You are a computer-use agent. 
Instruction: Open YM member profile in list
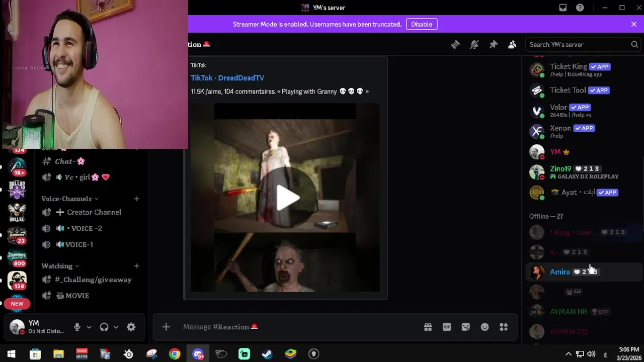click(x=583, y=152)
